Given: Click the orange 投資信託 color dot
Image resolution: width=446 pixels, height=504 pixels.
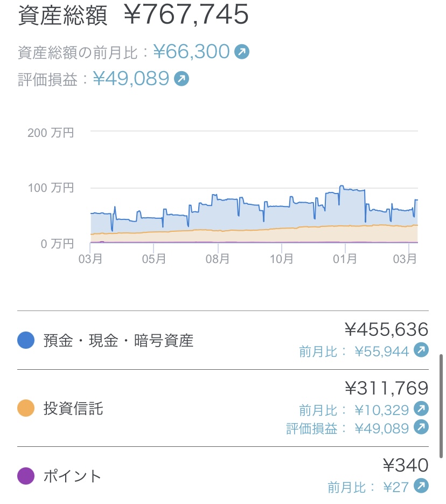Looking at the screenshot, I should pyautogui.click(x=26, y=408).
